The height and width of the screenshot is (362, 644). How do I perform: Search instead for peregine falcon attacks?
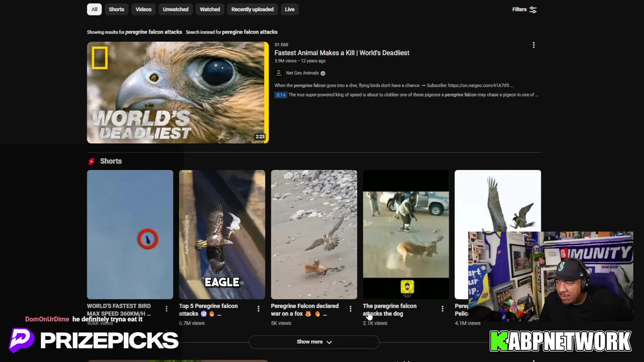250,32
